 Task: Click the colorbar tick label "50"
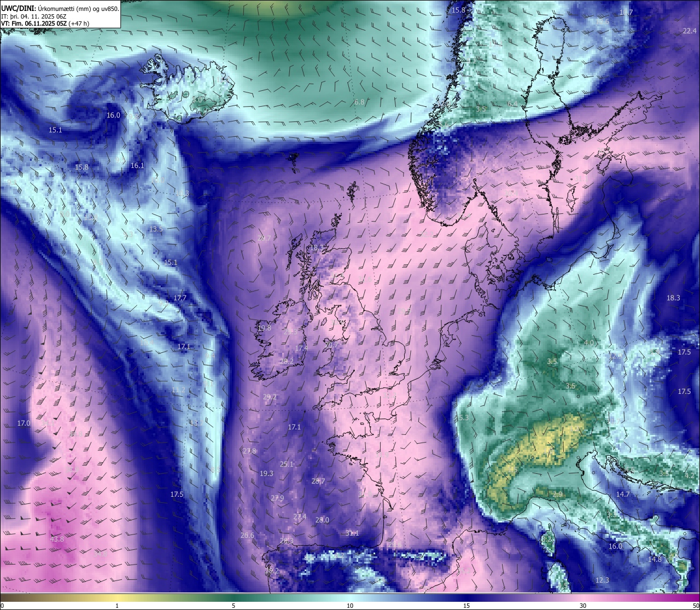point(696,606)
